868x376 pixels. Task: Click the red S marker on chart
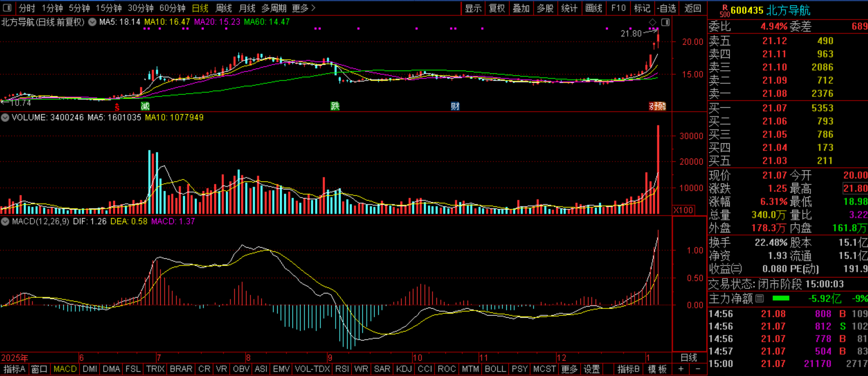point(117,107)
